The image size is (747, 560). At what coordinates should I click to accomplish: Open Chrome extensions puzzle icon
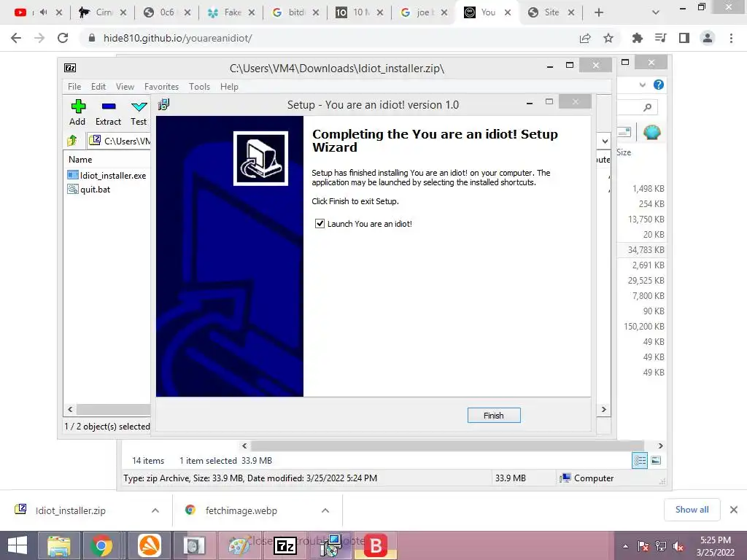coord(637,38)
